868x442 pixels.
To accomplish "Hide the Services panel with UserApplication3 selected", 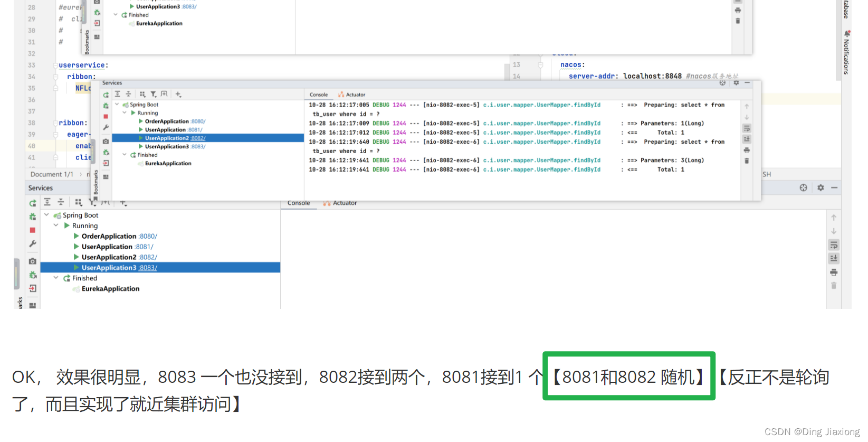I will point(834,188).
